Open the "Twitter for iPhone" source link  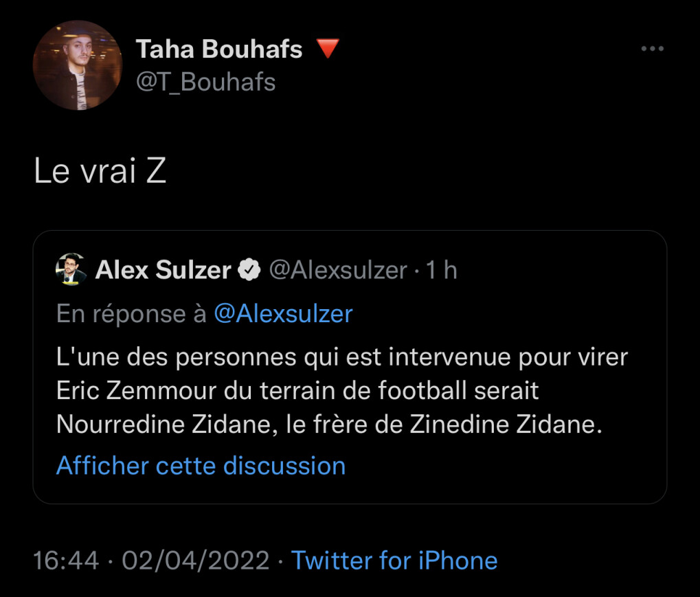[x=394, y=560]
